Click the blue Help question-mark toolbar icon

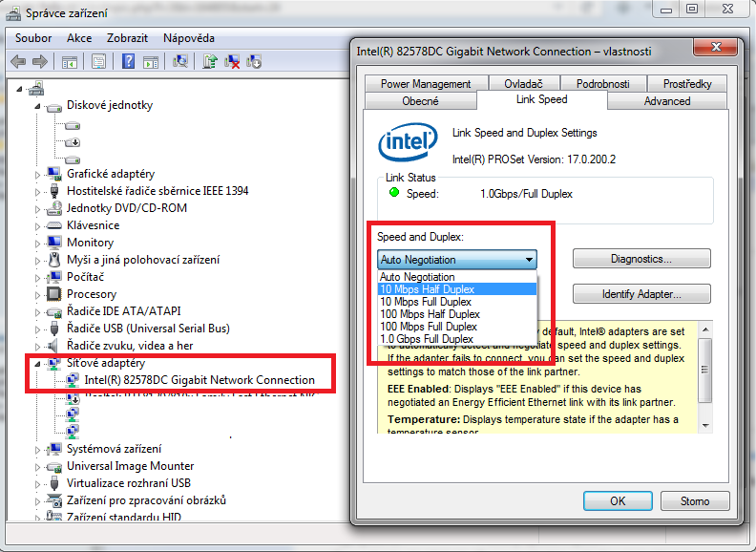tap(128, 61)
